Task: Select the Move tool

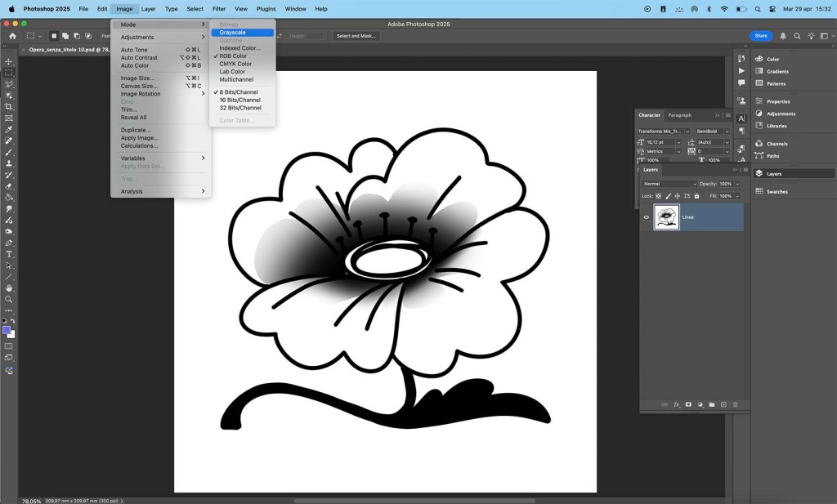Action: [x=9, y=61]
